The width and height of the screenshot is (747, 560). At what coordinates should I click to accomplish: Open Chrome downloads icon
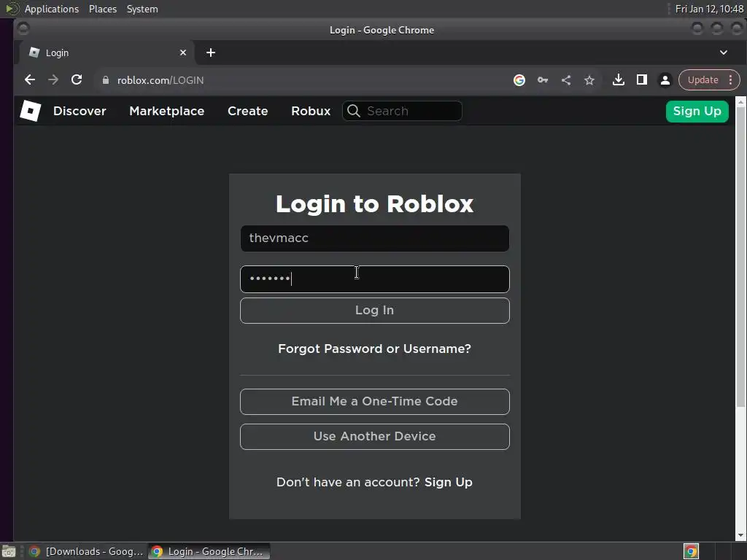pyautogui.click(x=619, y=80)
